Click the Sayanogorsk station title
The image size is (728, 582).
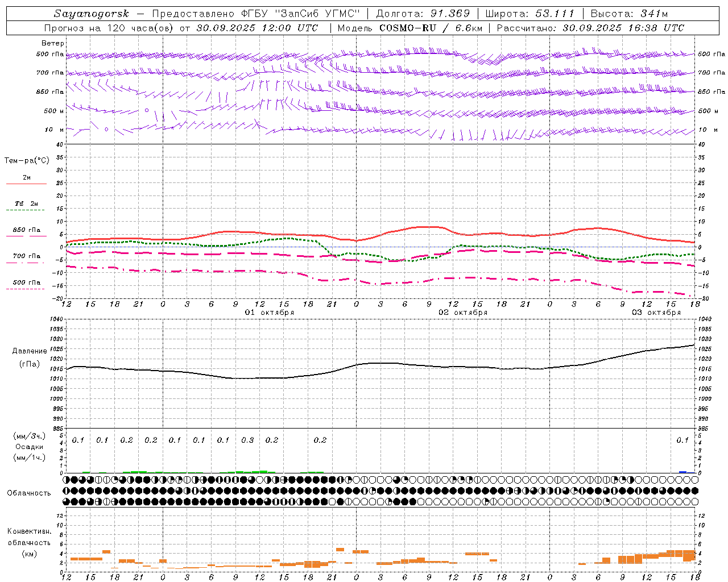tap(92, 14)
